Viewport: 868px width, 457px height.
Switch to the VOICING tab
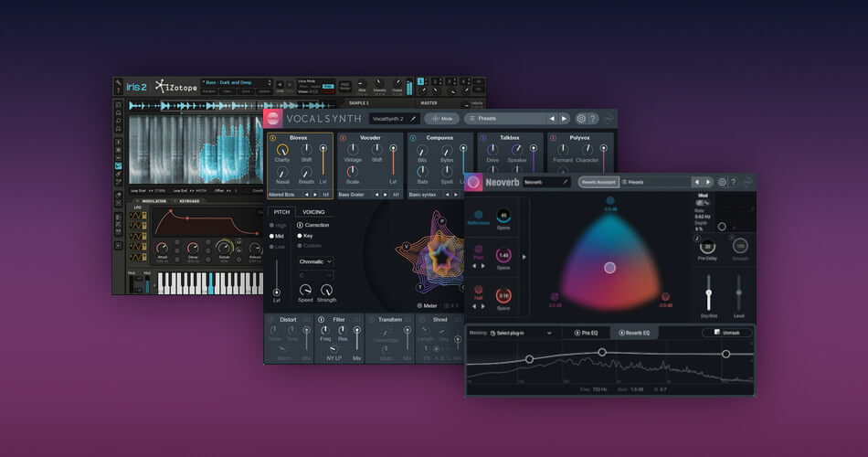click(313, 212)
